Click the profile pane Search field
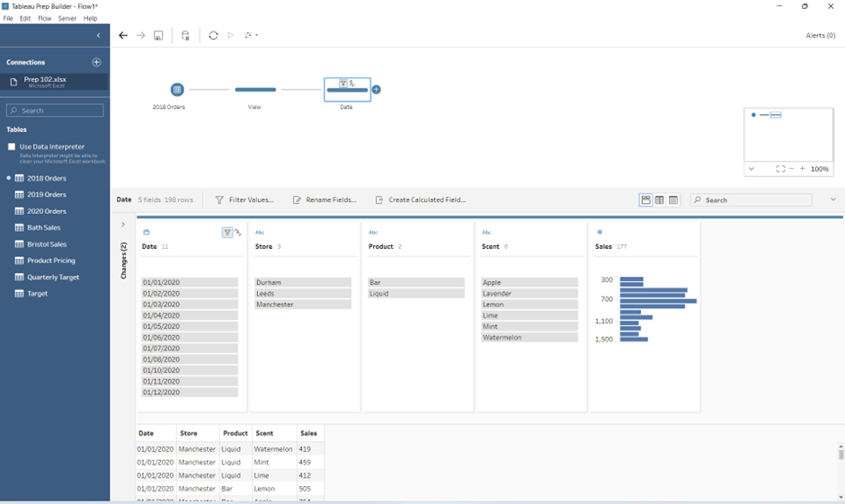Viewport: 845px width, 504px height. 752,199
